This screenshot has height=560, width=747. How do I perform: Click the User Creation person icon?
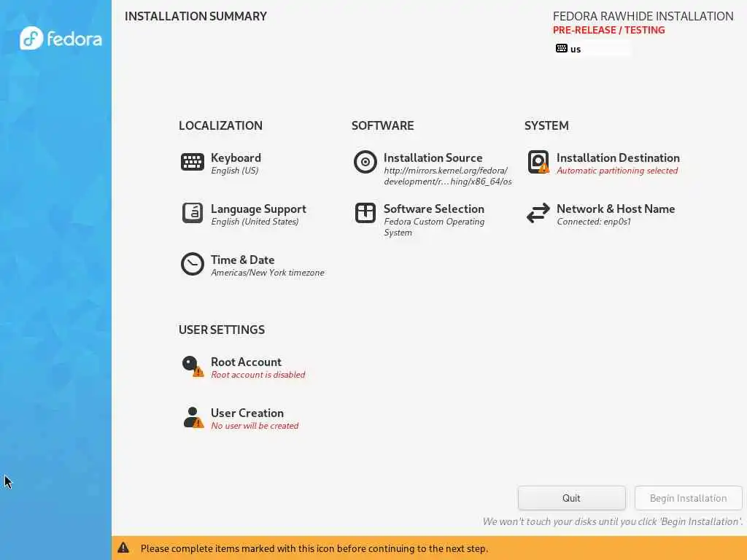(193, 417)
